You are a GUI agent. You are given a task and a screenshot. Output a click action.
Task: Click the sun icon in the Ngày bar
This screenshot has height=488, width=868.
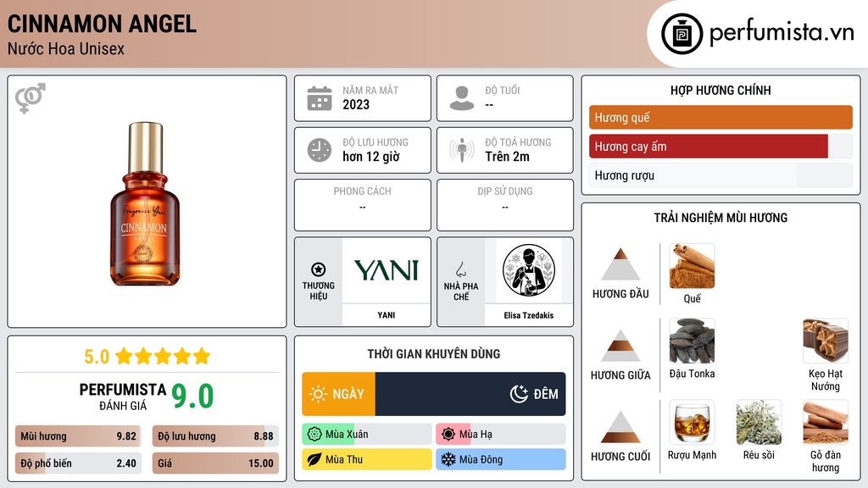point(319,394)
